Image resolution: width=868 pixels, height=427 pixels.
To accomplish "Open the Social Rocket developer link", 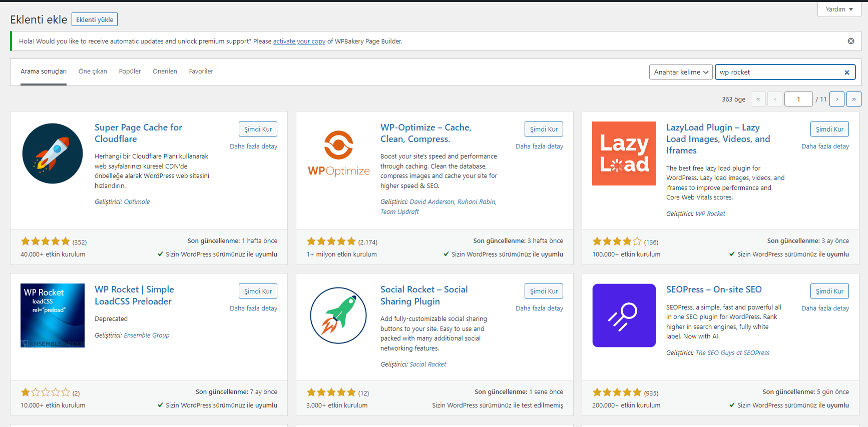I will [428, 364].
